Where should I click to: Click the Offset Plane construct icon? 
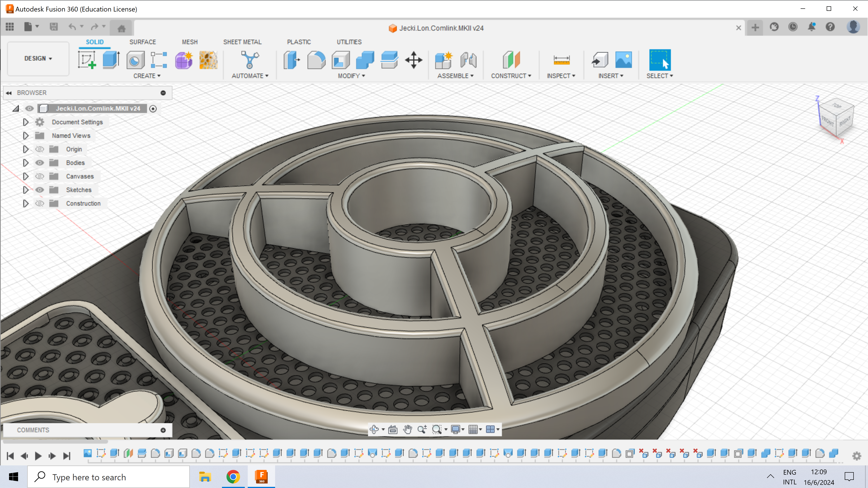click(512, 60)
